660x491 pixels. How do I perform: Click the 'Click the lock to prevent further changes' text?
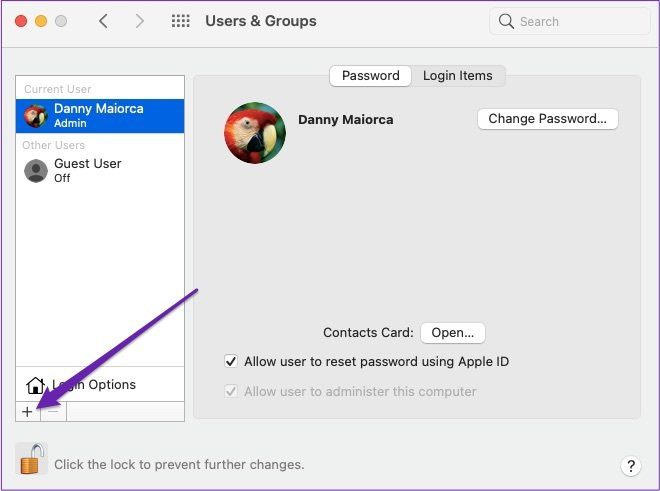(179, 464)
